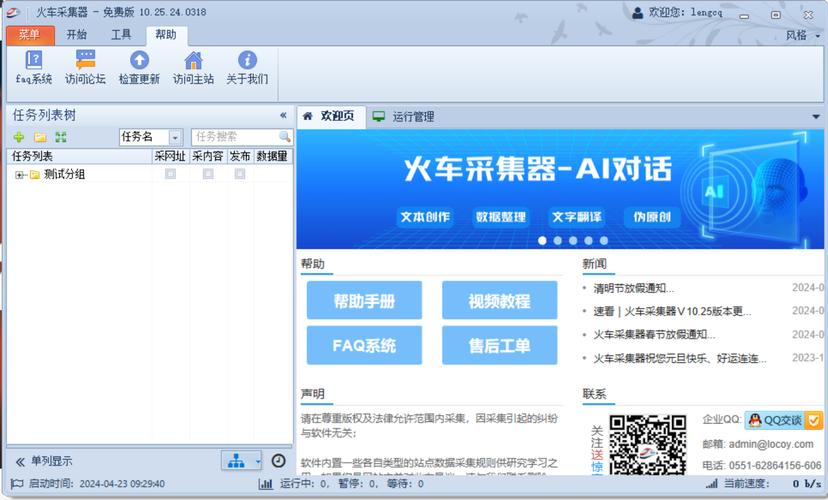Select the fifth banner carousel dot
The width and height of the screenshot is (828, 500).
tap(604, 240)
